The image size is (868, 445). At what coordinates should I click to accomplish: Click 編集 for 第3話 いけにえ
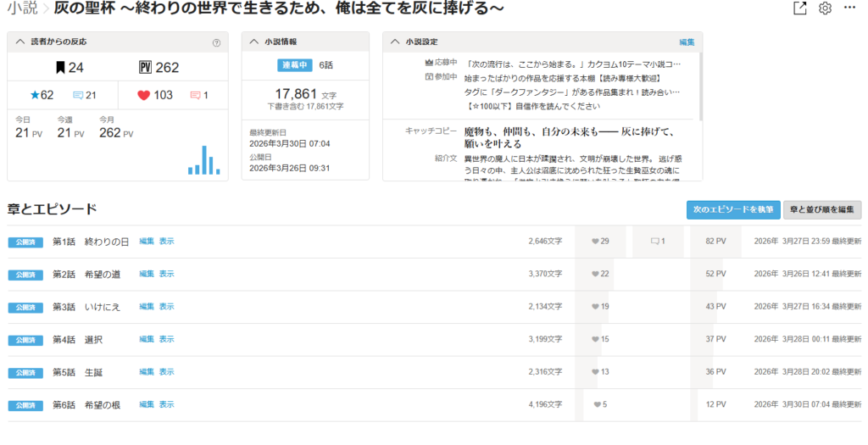147,307
